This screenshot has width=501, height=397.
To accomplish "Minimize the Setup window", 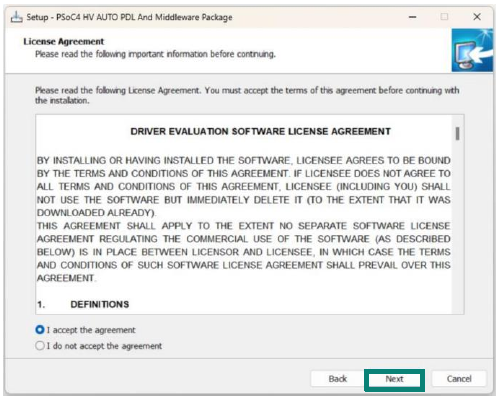I will (413, 17).
